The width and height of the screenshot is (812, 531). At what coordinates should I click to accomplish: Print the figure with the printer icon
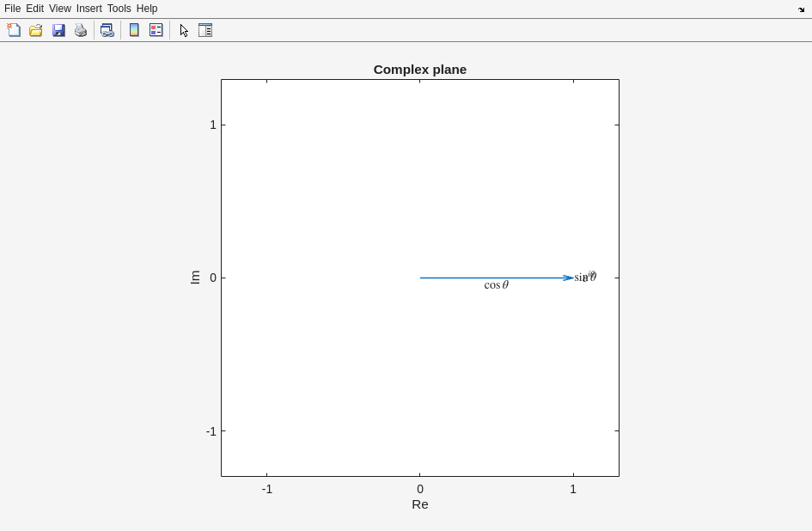81,30
